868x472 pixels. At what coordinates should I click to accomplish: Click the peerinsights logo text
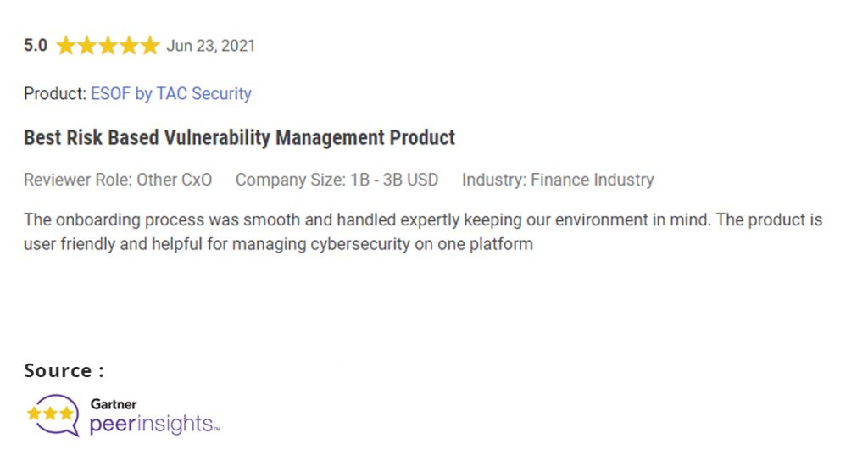154,425
